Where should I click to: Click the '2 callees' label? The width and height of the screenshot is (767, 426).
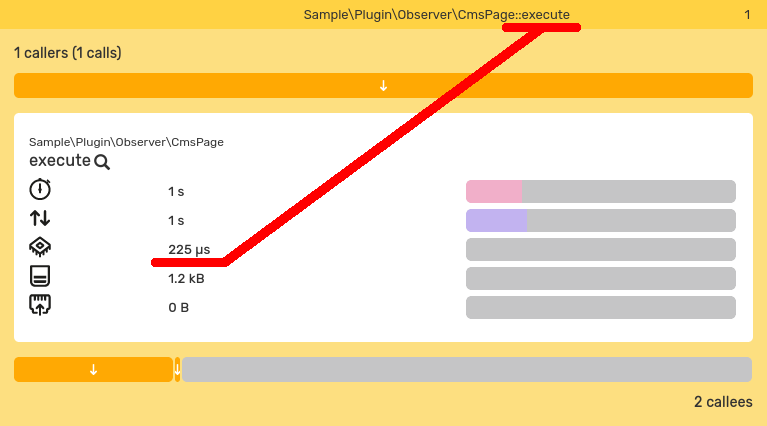(x=723, y=402)
